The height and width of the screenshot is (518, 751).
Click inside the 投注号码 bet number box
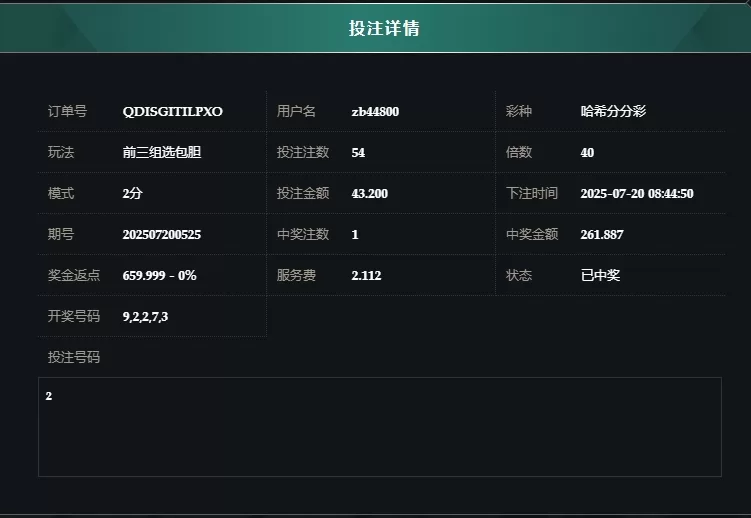380,427
